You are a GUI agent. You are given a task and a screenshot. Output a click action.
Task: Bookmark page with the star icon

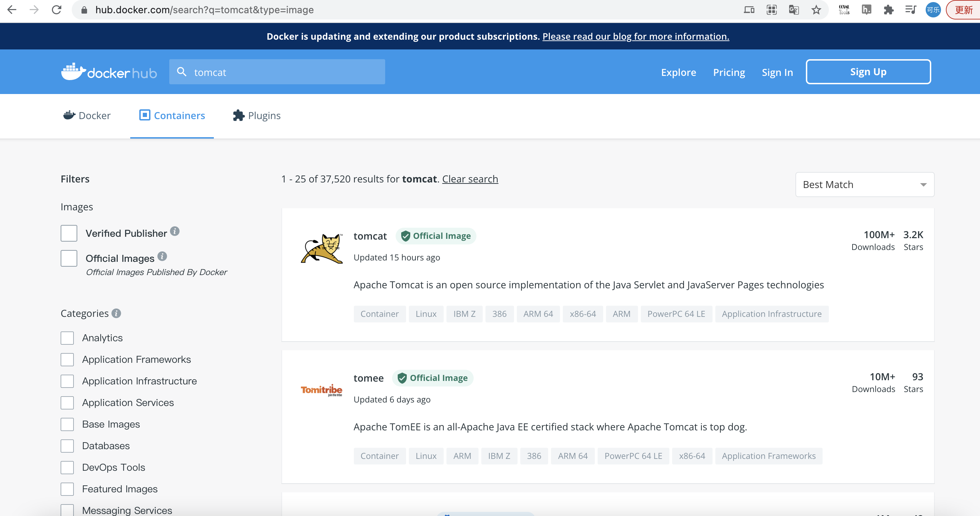(816, 10)
